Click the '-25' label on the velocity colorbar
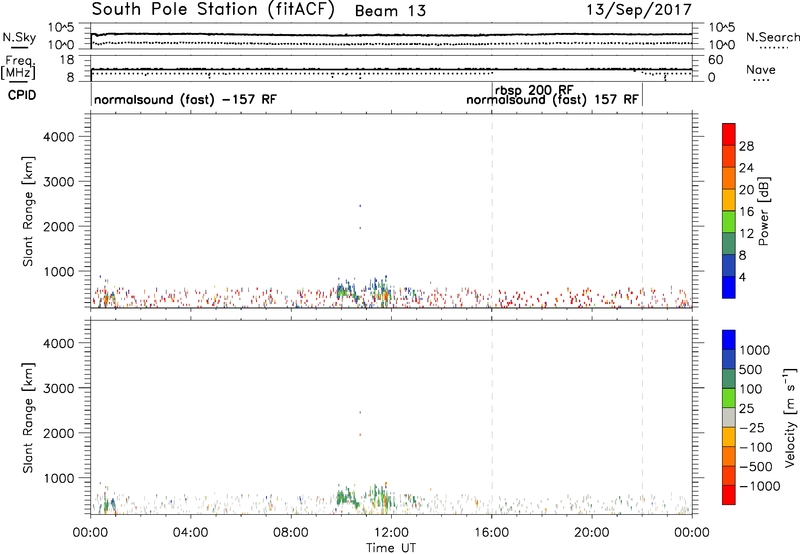The height and width of the screenshot is (554, 800). (x=752, y=427)
